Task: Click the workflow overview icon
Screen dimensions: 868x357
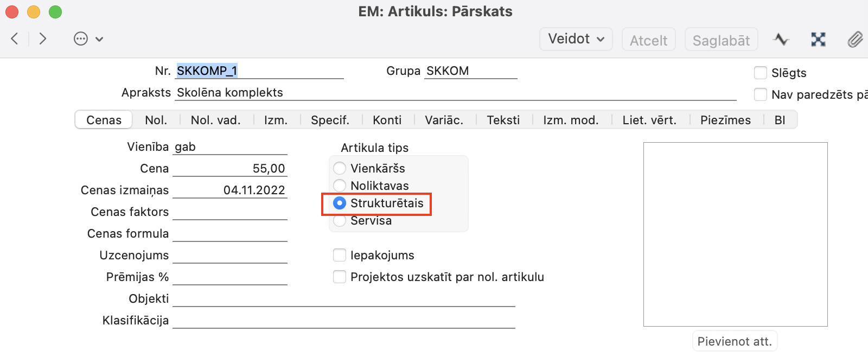Action: pos(818,39)
